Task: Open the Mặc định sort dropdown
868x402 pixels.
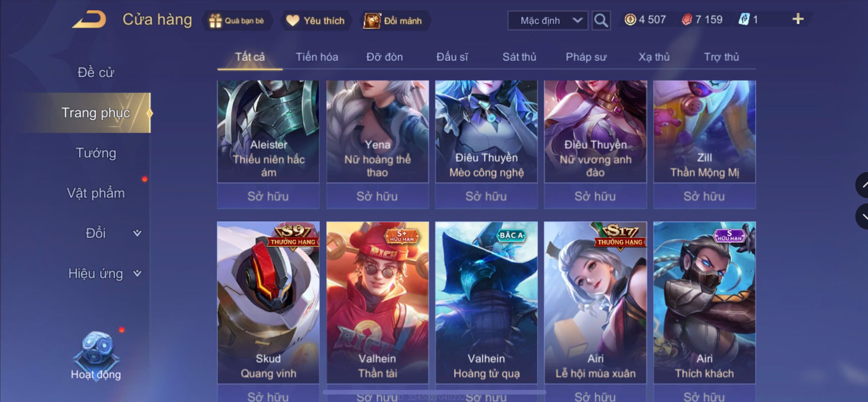Action: (x=548, y=21)
